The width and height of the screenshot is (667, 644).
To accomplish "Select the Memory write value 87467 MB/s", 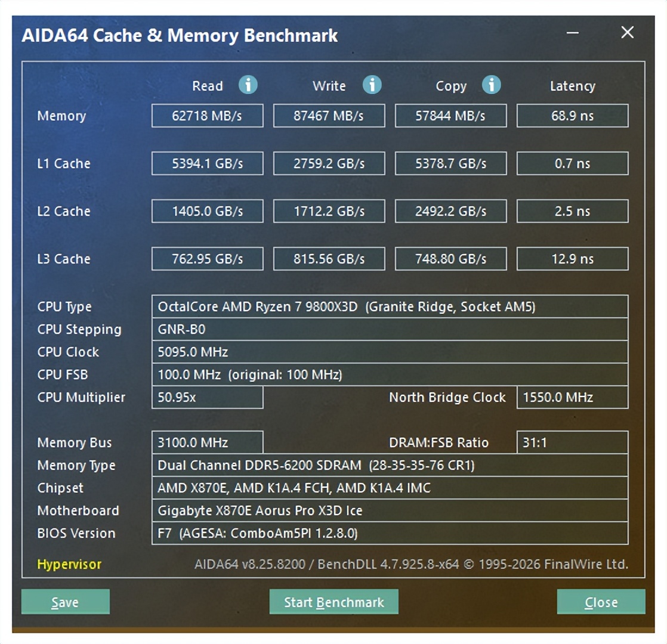I will click(329, 116).
